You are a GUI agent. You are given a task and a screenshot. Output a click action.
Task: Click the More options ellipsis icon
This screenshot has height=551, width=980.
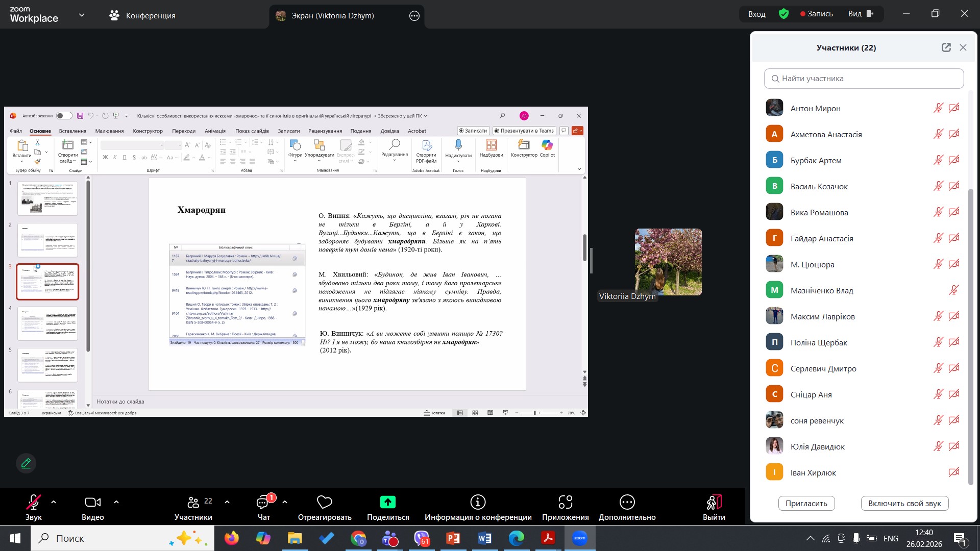click(627, 503)
